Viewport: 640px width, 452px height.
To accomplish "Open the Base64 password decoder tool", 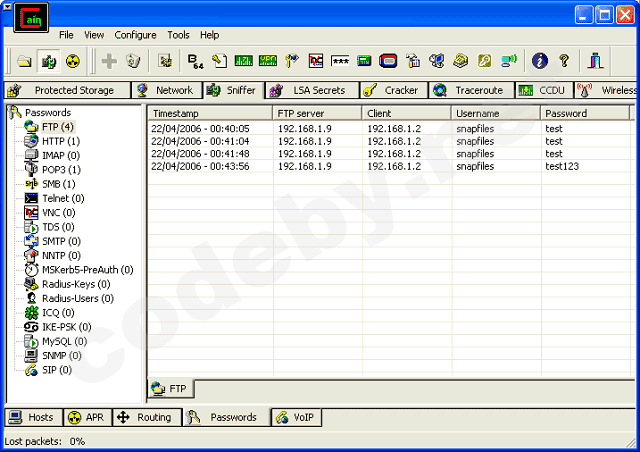I will pos(195,61).
